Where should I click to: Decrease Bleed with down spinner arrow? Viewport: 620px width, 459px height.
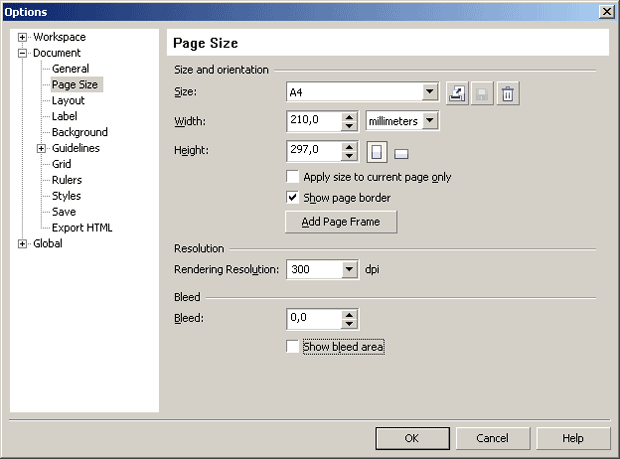[349, 324]
